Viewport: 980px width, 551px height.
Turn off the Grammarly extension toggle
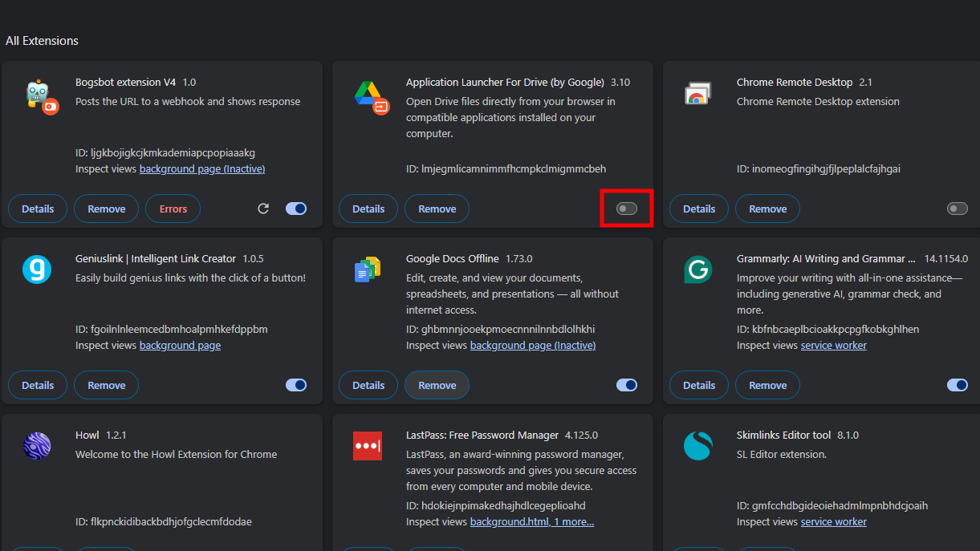pos(958,385)
